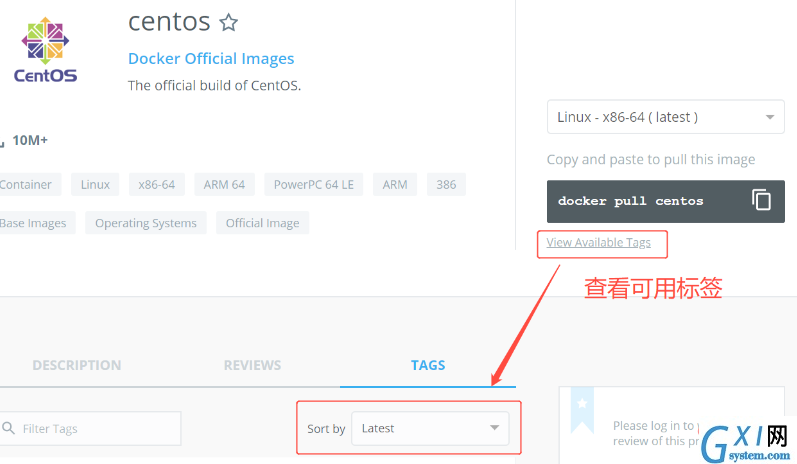Image resolution: width=797 pixels, height=464 pixels.
Task: Follow the View Available Tags link
Action: (598, 243)
